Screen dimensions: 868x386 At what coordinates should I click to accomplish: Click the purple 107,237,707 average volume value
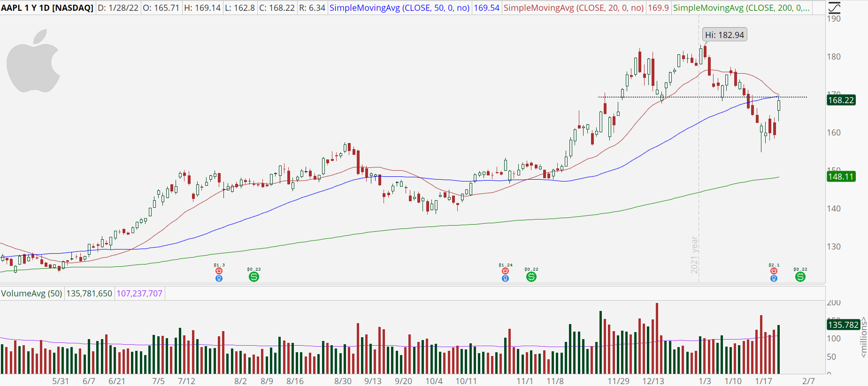point(139,294)
